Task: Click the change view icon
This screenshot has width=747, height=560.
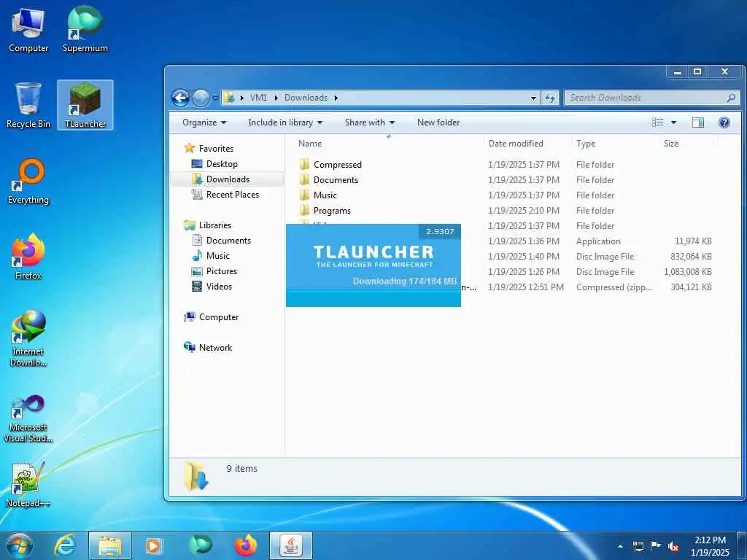Action: (658, 122)
